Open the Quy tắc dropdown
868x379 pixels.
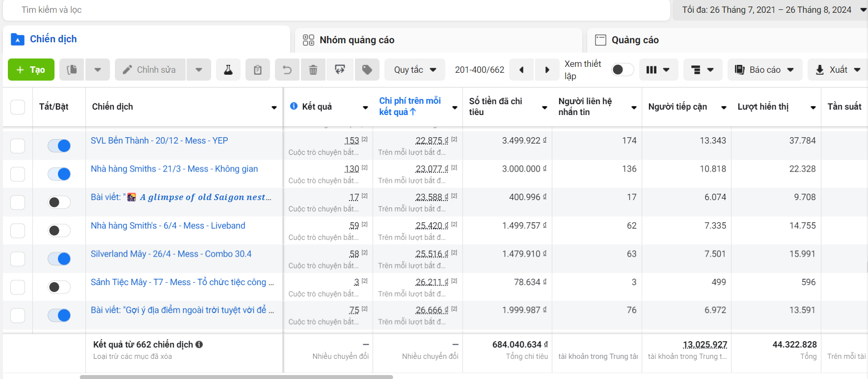tap(415, 70)
